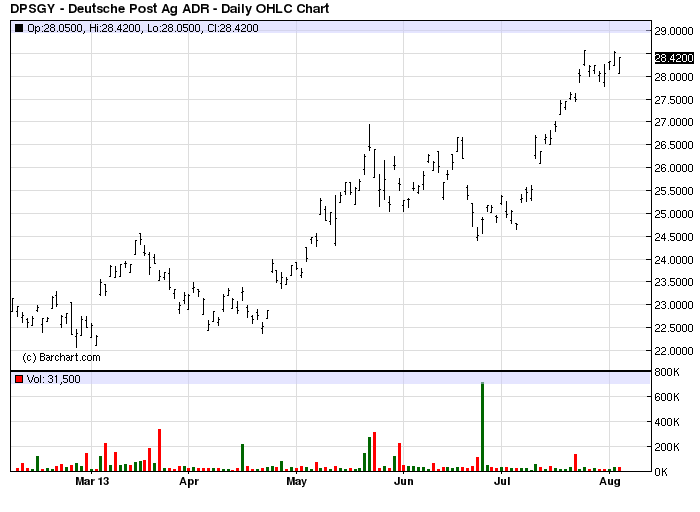700x512 pixels.
Task: Click the 28.0000 price axis label
Action: [674, 77]
